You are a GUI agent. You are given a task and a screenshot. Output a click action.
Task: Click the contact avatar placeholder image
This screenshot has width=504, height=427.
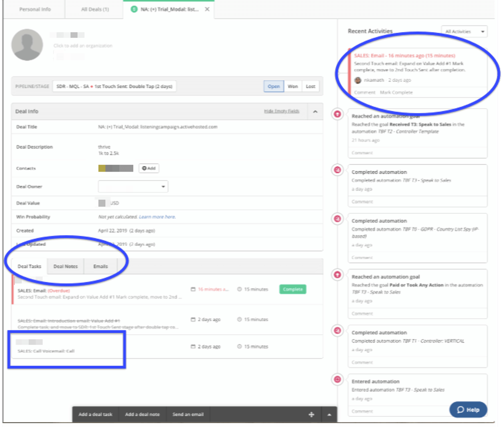coord(27,45)
